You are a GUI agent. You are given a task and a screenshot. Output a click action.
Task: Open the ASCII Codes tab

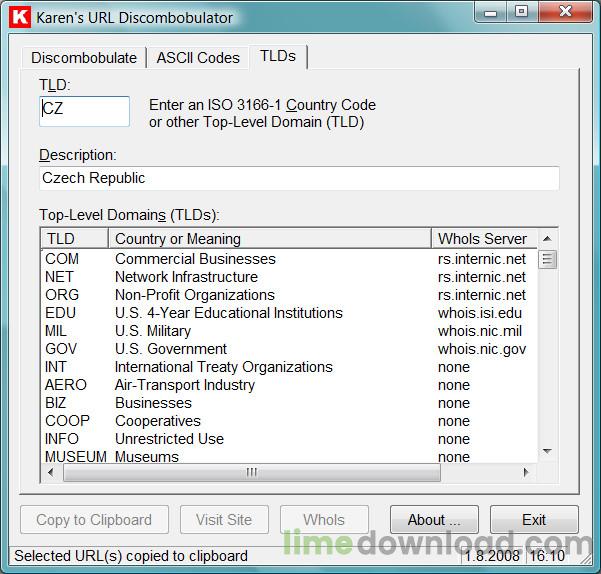198,58
